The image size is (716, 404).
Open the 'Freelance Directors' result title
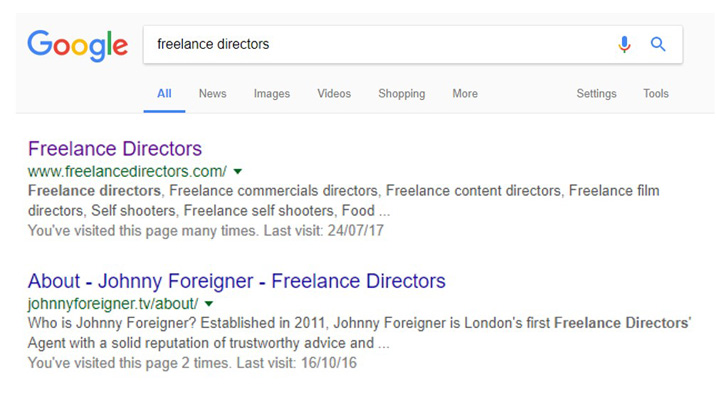tap(115, 149)
